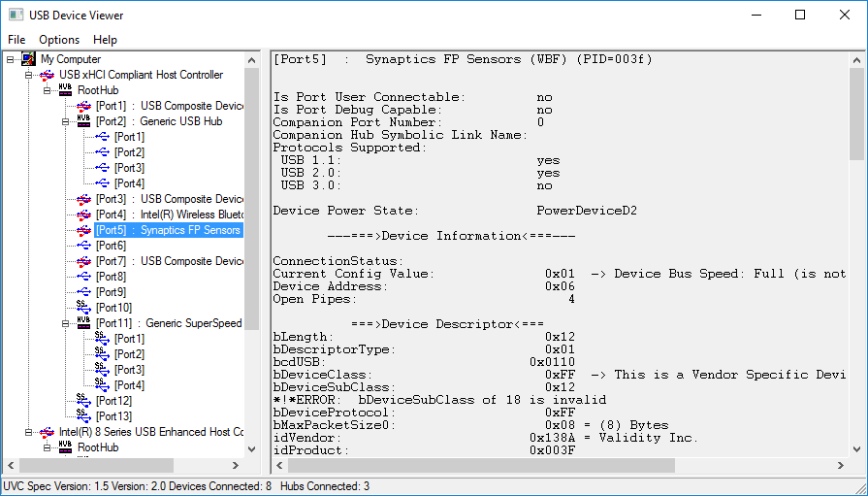Click the details pane's vertical scrollbar thumb
Viewport: 868px width, 496px height.
(x=856, y=115)
